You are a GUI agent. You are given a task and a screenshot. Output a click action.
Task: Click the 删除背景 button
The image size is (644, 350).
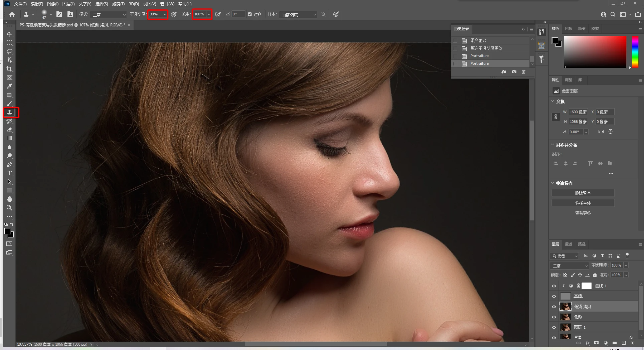(583, 193)
